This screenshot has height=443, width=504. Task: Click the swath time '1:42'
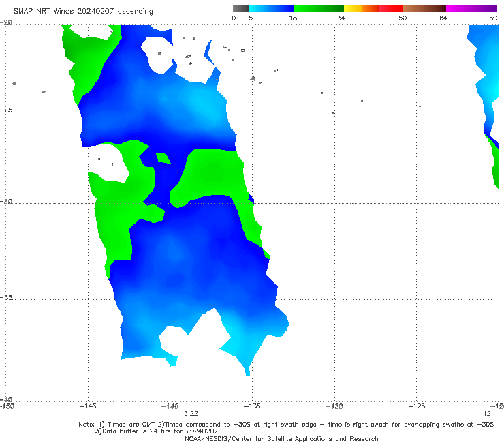coord(484,414)
